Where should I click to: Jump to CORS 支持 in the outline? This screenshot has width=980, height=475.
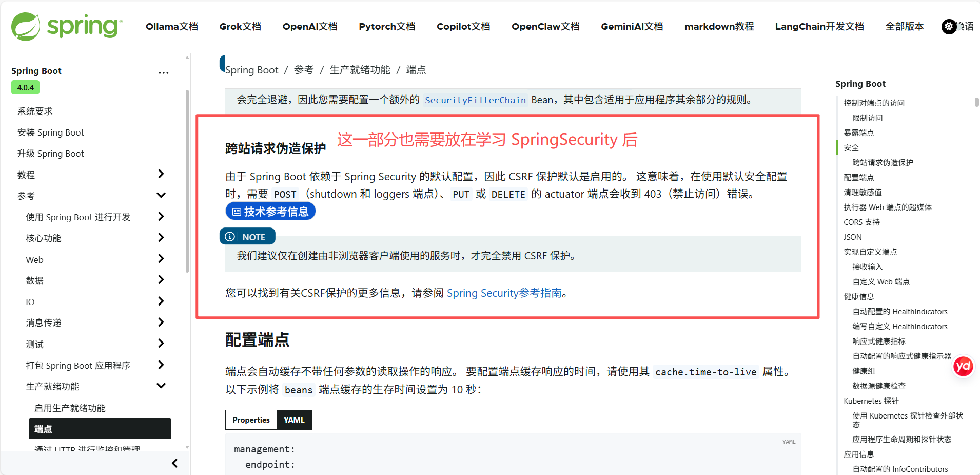[x=861, y=222]
